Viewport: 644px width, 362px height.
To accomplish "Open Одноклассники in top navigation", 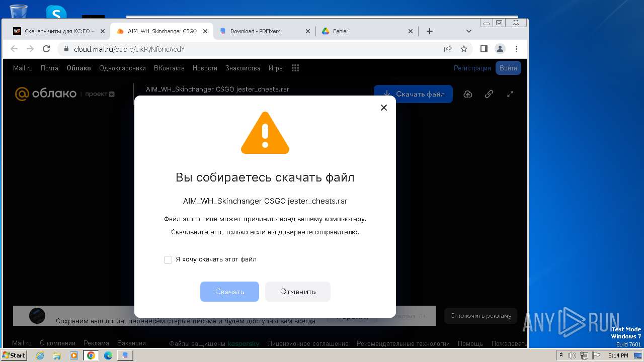I will tap(122, 68).
